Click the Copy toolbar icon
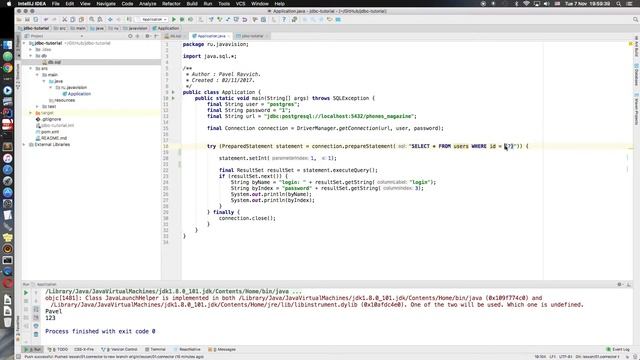Viewport: 640px width, 360px height. tap(73, 20)
